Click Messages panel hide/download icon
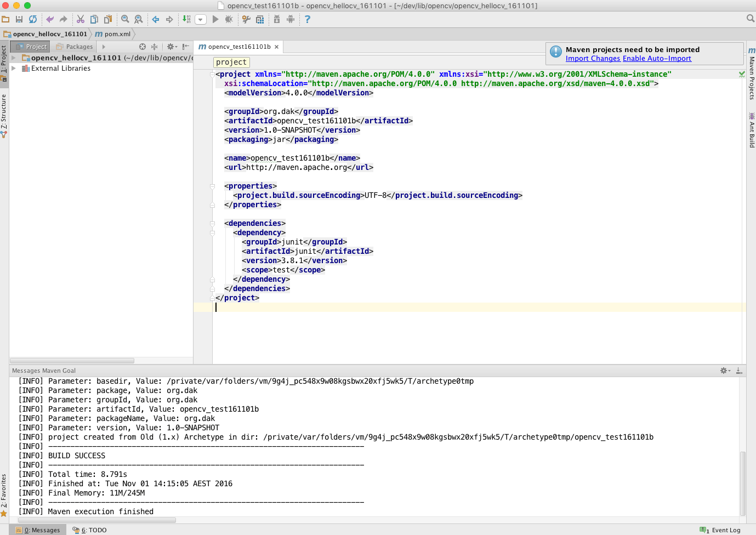 739,371
